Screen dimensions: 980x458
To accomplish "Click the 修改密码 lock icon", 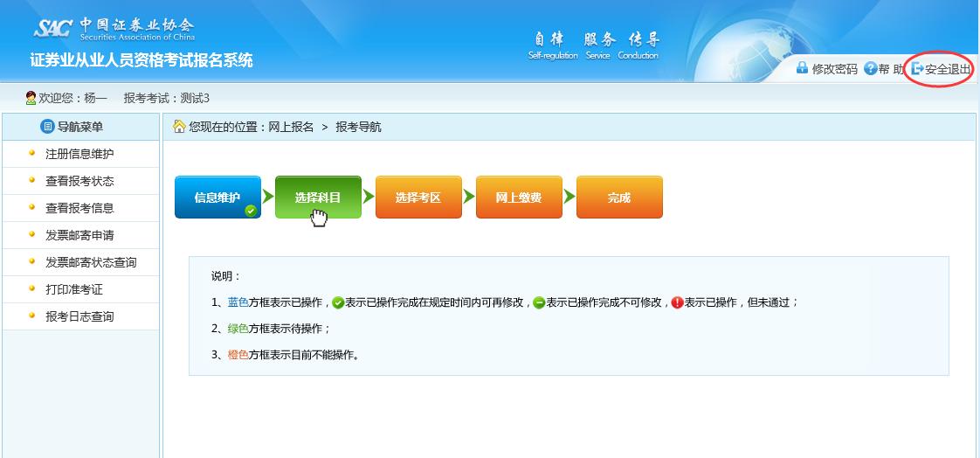I will pos(802,68).
